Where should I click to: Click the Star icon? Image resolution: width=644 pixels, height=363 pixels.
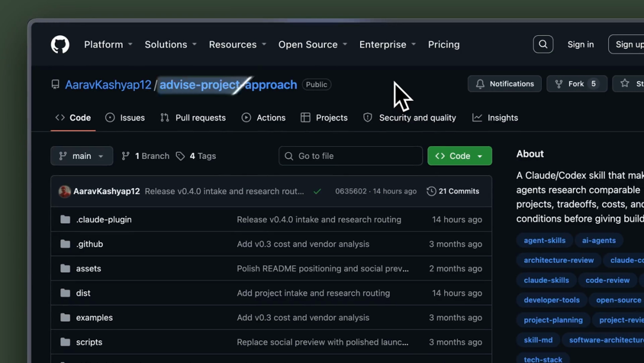click(625, 84)
